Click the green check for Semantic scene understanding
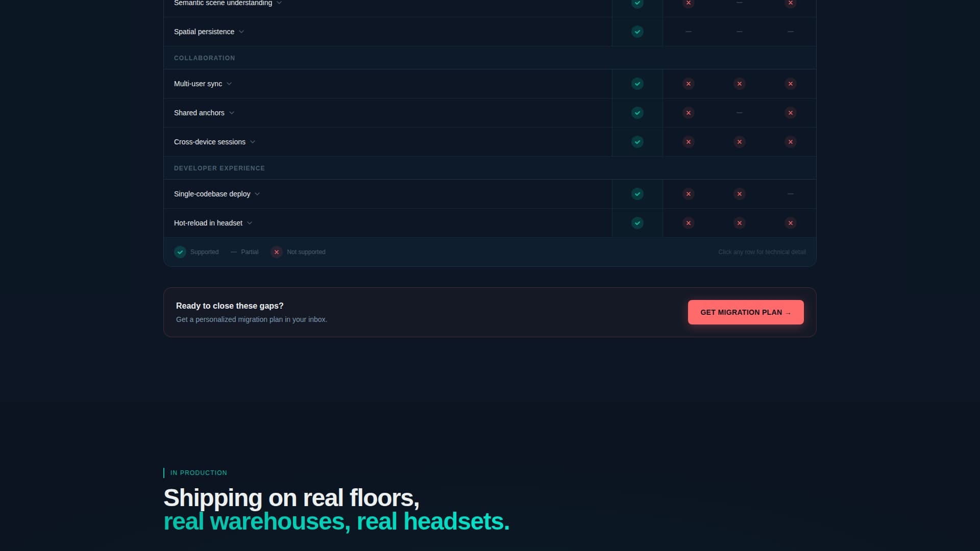Viewport: 980px width, 551px height. (637, 3)
